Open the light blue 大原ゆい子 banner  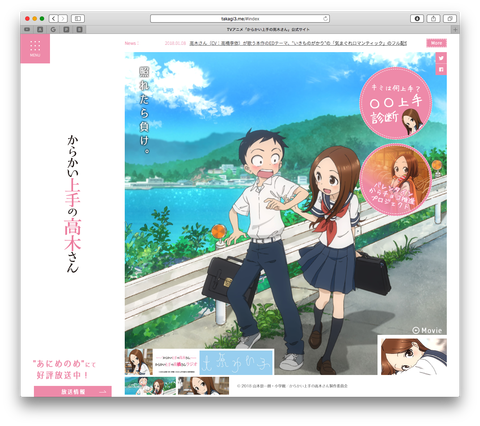pyautogui.click(x=236, y=362)
